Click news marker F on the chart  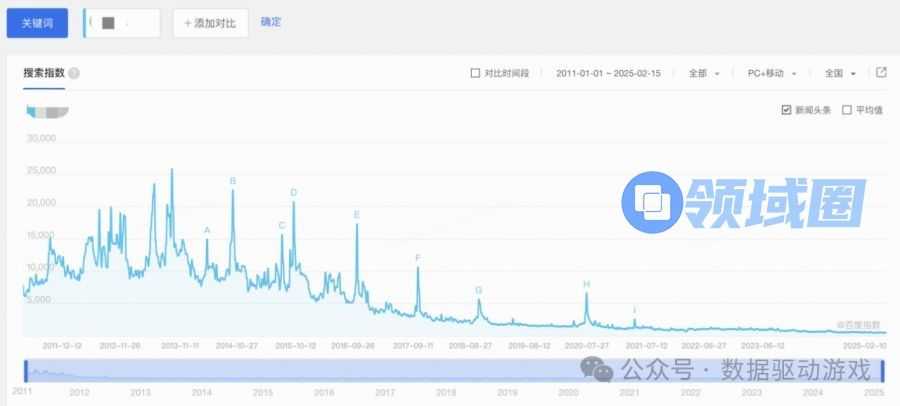tap(418, 258)
